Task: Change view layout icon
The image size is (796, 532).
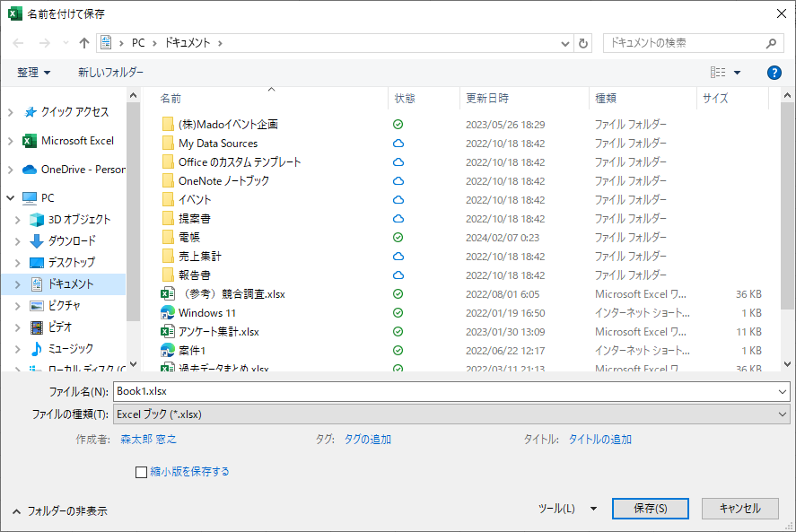Action: [718, 73]
